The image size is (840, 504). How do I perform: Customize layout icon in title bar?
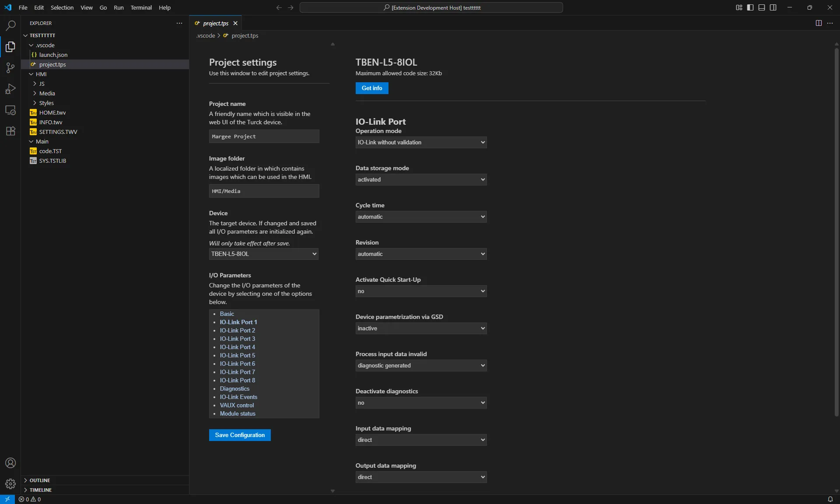[739, 7]
